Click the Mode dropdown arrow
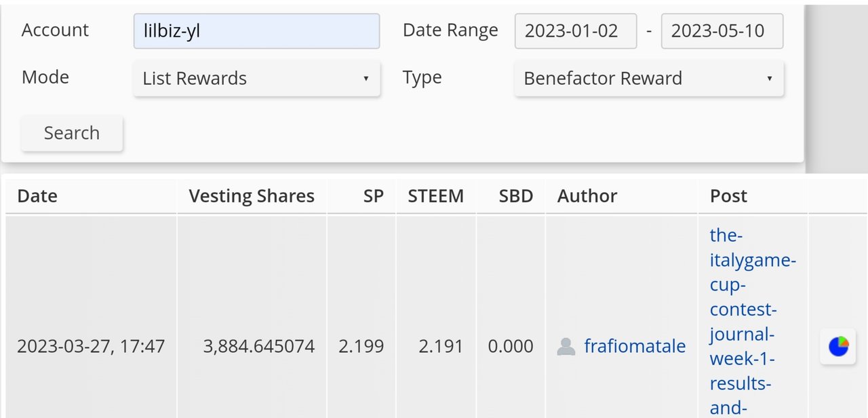This screenshot has height=418, width=868. pos(366,79)
